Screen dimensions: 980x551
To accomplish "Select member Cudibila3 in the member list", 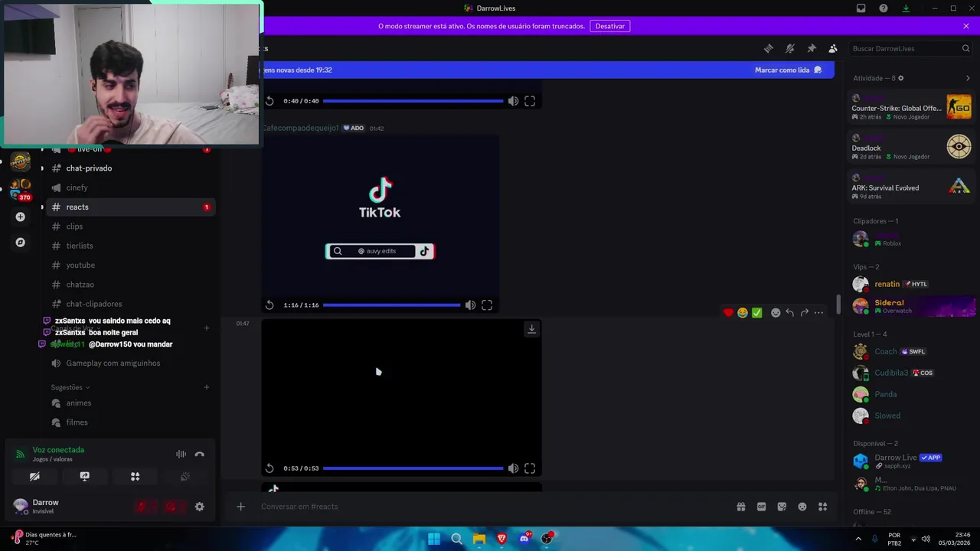I will (x=911, y=373).
